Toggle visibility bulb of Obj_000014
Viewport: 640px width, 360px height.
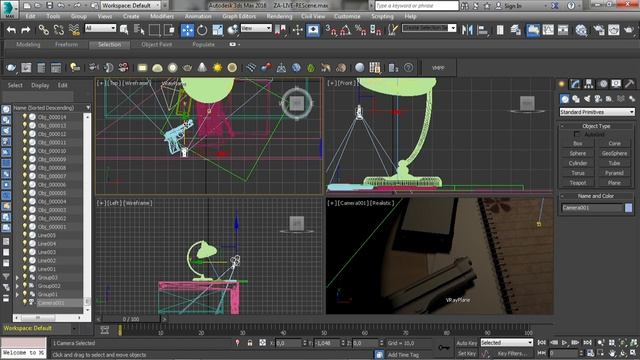(x=24, y=117)
